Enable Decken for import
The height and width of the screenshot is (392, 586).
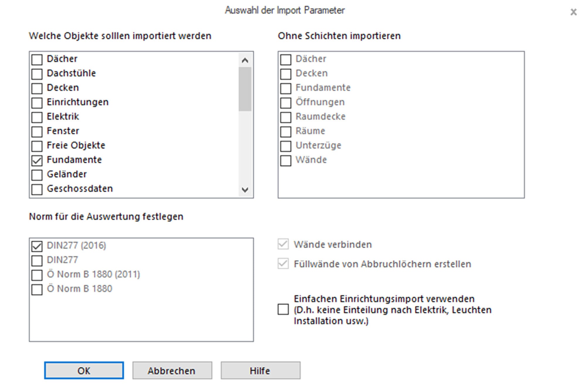tap(36, 88)
